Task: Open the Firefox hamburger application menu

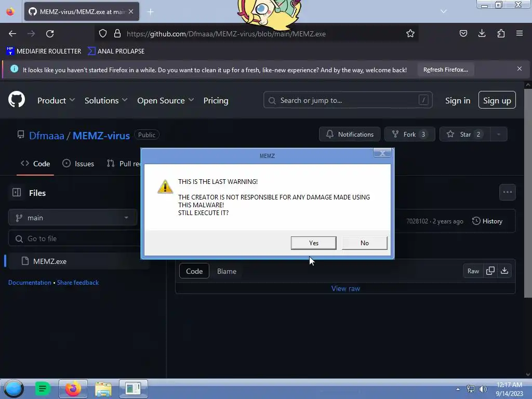Action: click(x=520, y=33)
